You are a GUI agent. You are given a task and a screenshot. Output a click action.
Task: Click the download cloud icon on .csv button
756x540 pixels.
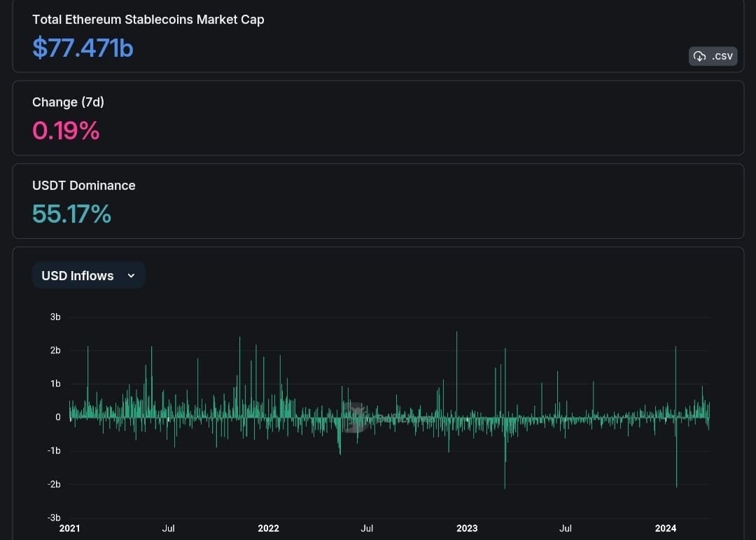pyautogui.click(x=699, y=56)
